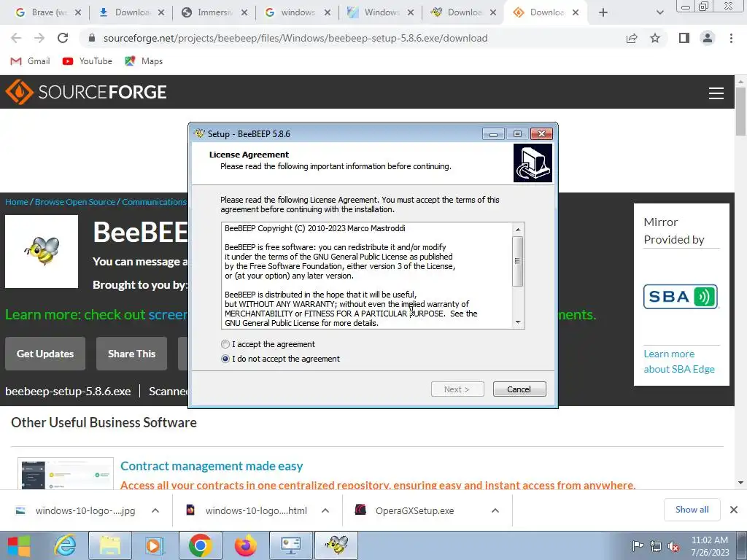Select 'I accept the agreement' radio button
The width and height of the screenshot is (747, 560).
[225, 344]
